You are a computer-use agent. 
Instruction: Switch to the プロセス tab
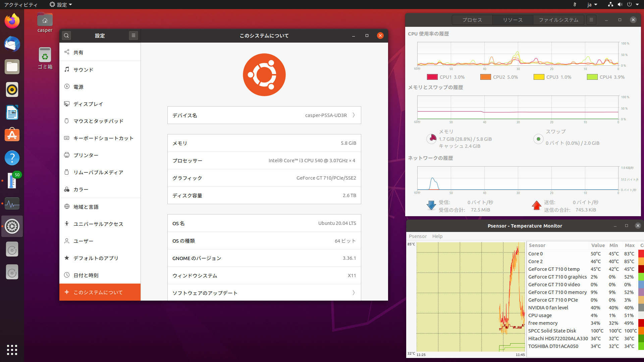pyautogui.click(x=472, y=20)
